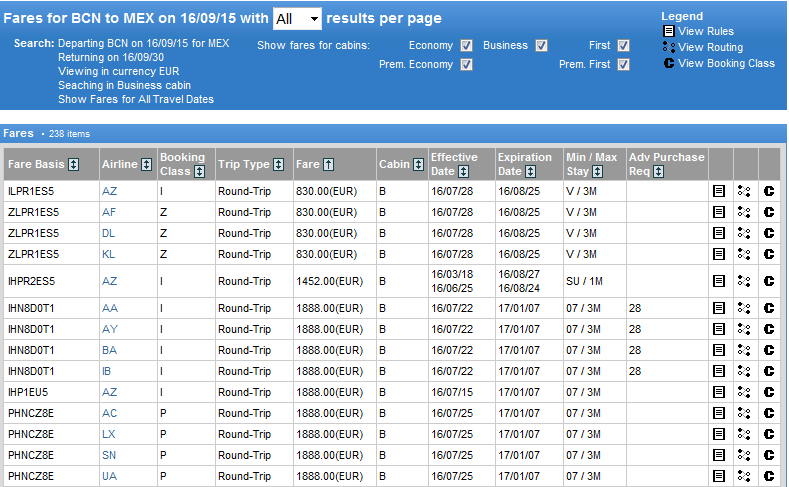
Task: Click the Prem. First cabin checkbox
Action: point(623,65)
